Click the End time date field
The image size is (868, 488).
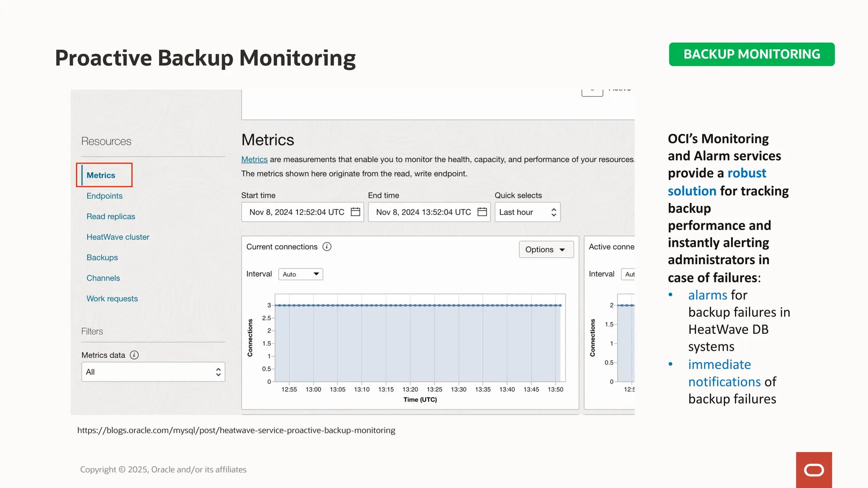coord(429,212)
